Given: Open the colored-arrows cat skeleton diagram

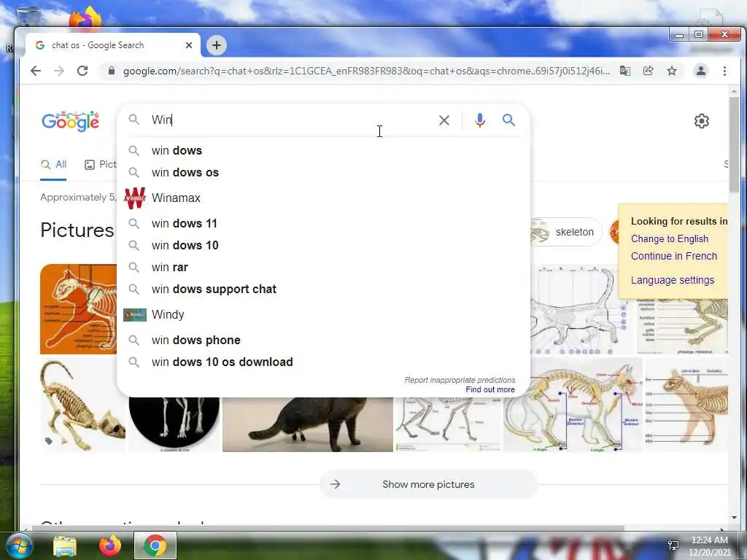Looking at the screenshot, I should 573,405.
